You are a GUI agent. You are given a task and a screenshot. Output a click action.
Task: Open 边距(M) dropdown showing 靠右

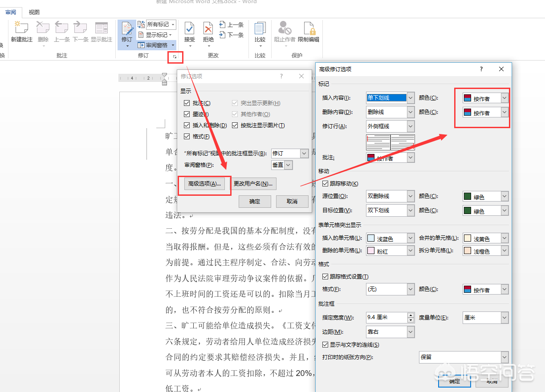pyautogui.click(x=390, y=332)
